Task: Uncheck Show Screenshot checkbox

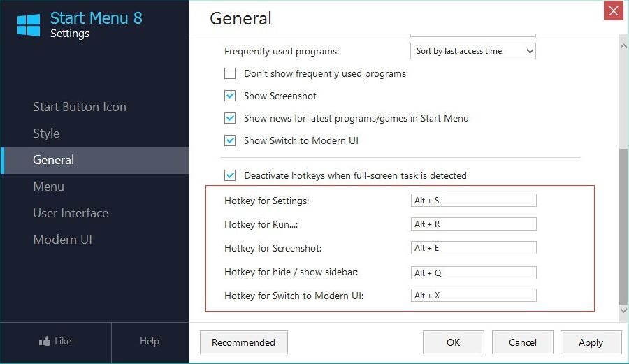Action: pyautogui.click(x=230, y=96)
